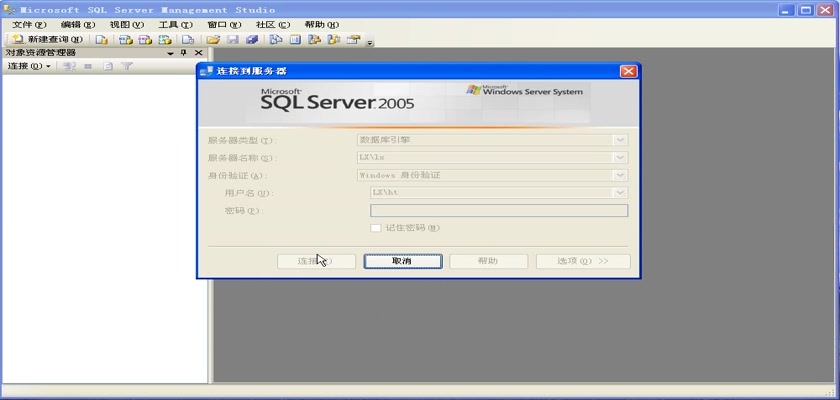Start a SQL Server Mobile query
840x400 pixels.
pos(188,40)
